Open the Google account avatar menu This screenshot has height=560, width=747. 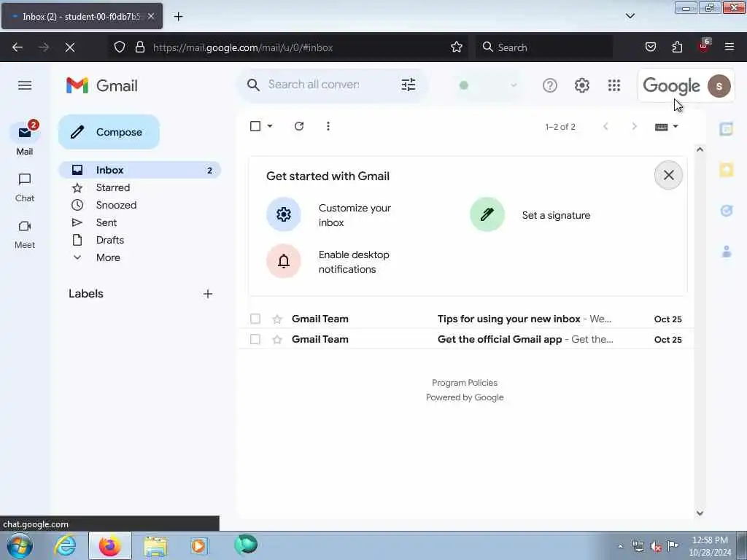[x=719, y=86]
